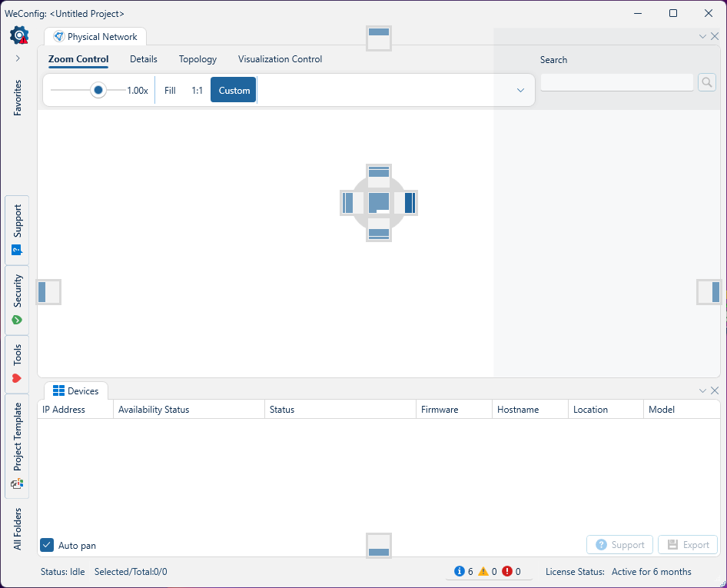Click the yellow warnings icon
The width and height of the screenshot is (727, 588).
[483, 571]
